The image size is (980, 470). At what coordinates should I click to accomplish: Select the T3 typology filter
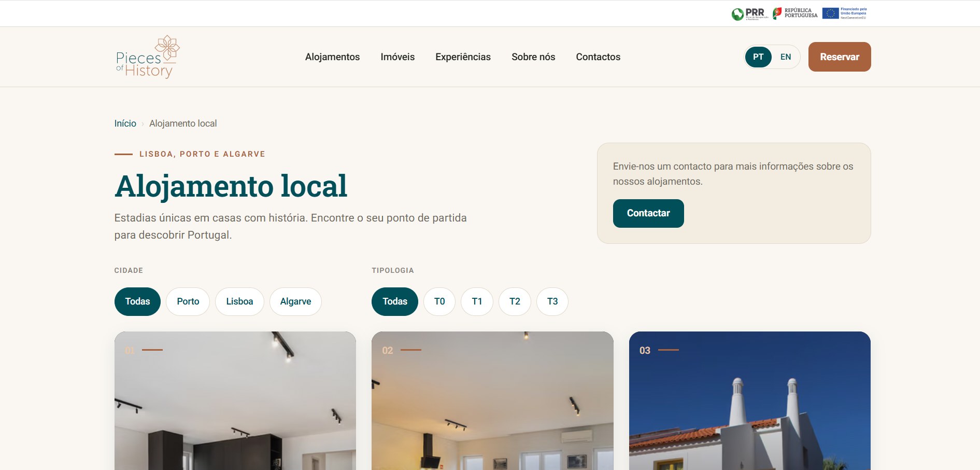[x=552, y=301]
